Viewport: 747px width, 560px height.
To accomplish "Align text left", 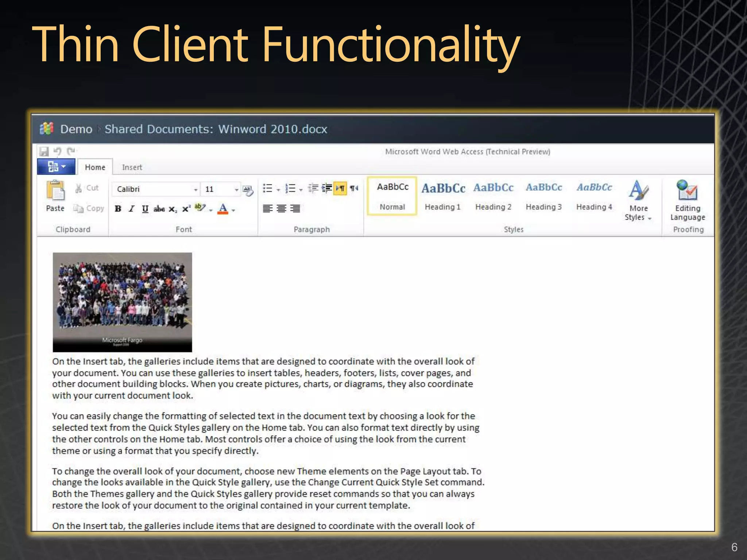I will point(268,209).
